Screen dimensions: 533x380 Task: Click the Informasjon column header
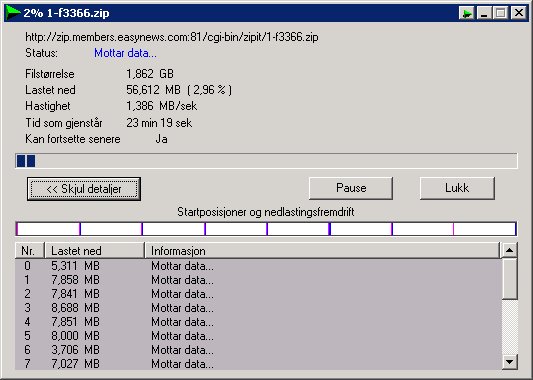tap(322, 251)
